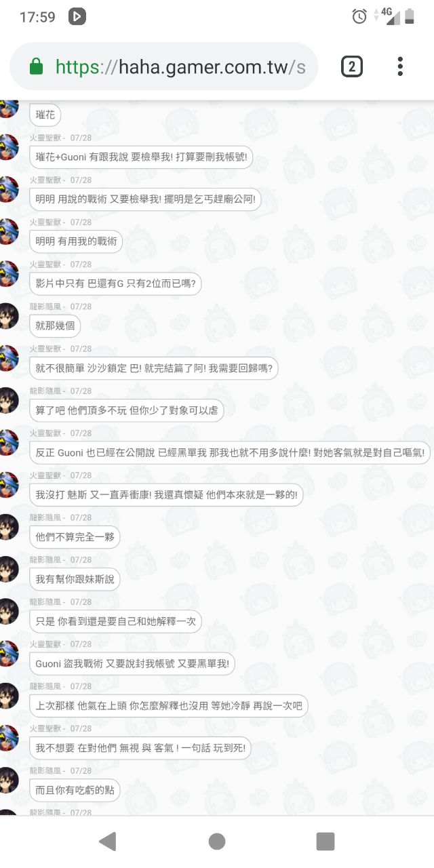Tap the media play notification icon
The image size is (434, 868).
pyautogui.click(x=77, y=16)
